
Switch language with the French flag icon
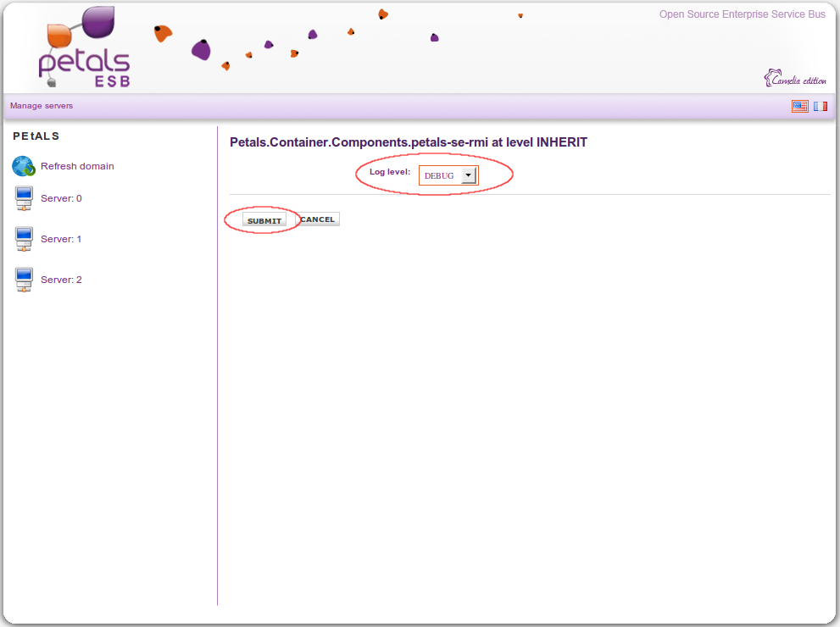pos(820,106)
